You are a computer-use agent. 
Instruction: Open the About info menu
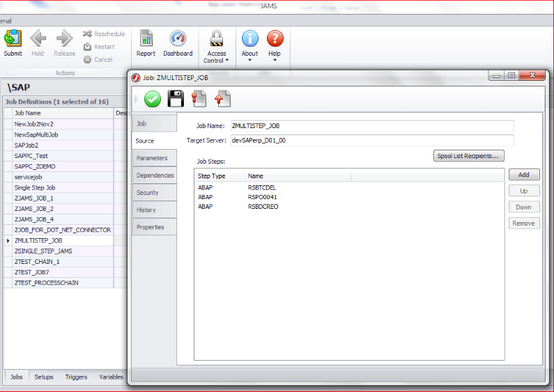click(249, 38)
